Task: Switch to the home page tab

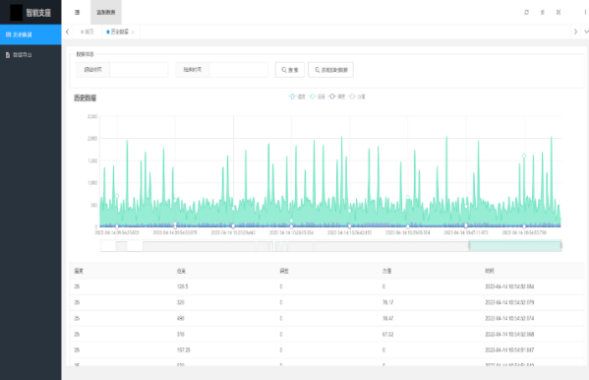Action: [x=87, y=32]
